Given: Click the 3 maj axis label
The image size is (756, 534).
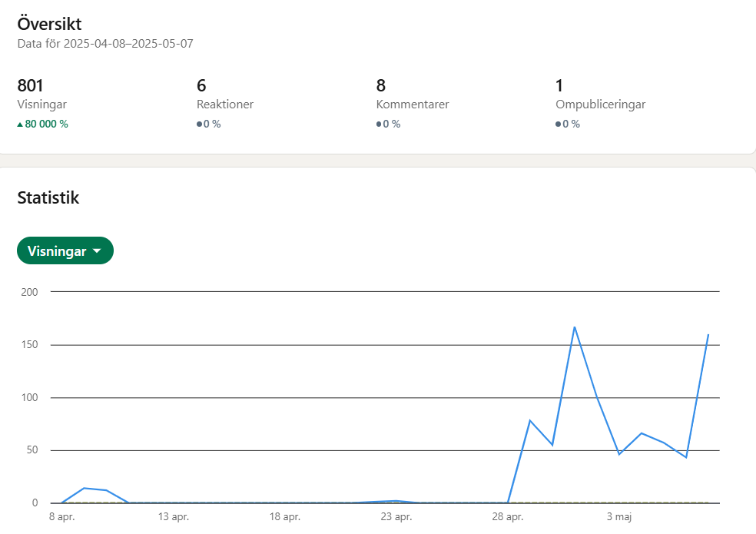Looking at the screenshot, I should click(619, 516).
